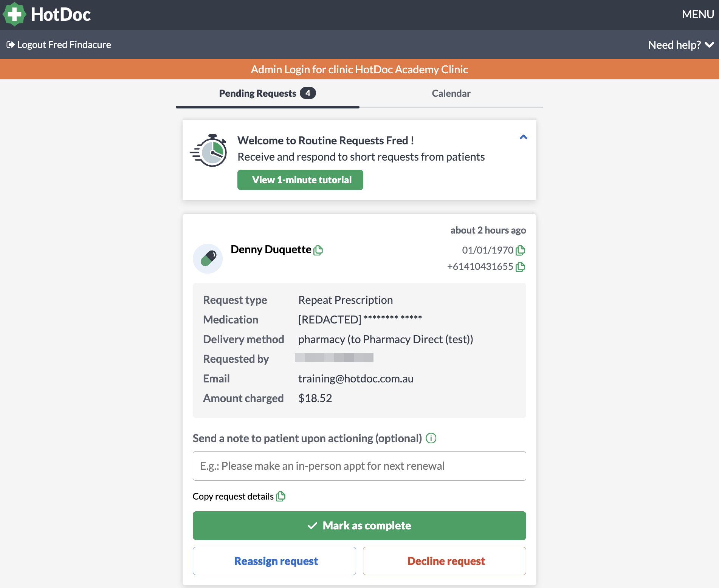719x588 pixels.
Task: Click the stopwatch Routine Requests icon
Action: click(x=209, y=150)
